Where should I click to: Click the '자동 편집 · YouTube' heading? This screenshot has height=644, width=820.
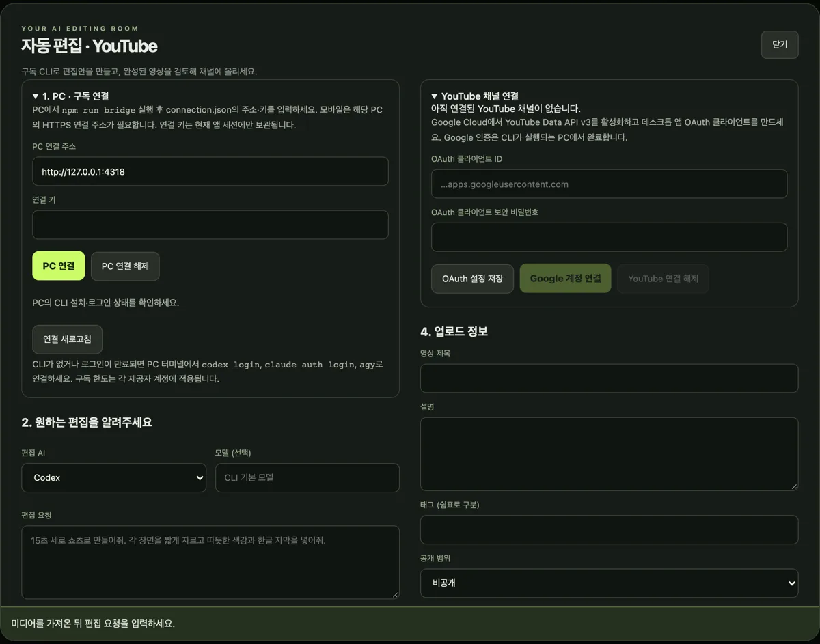point(90,46)
